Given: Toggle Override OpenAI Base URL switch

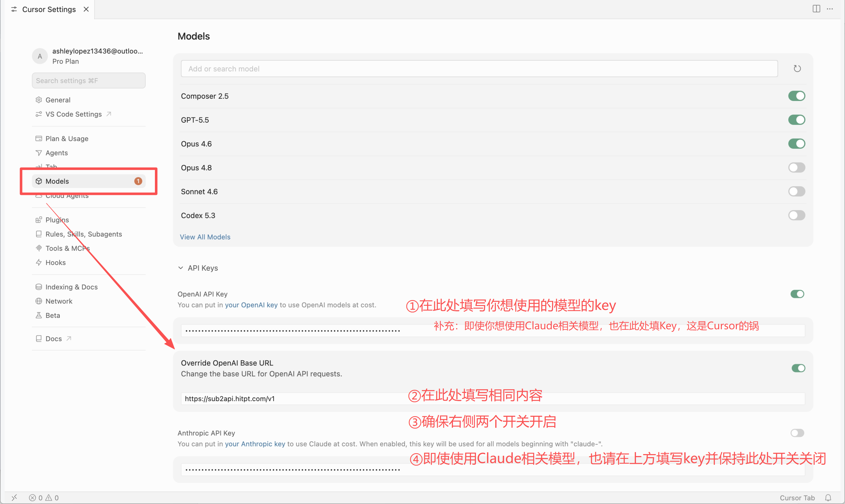Looking at the screenshot, I should (798, 368).
